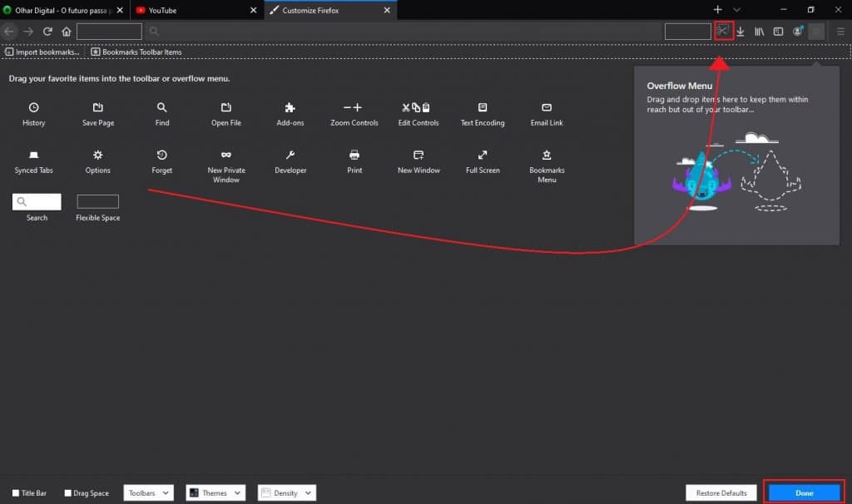Open the list all tabs chevron

(736, 10)
